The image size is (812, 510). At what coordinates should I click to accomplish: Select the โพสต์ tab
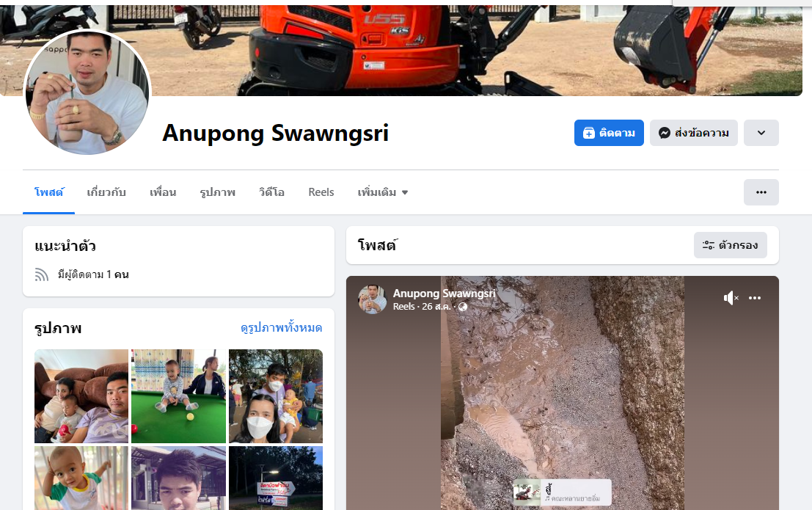[x=48, y=192]
